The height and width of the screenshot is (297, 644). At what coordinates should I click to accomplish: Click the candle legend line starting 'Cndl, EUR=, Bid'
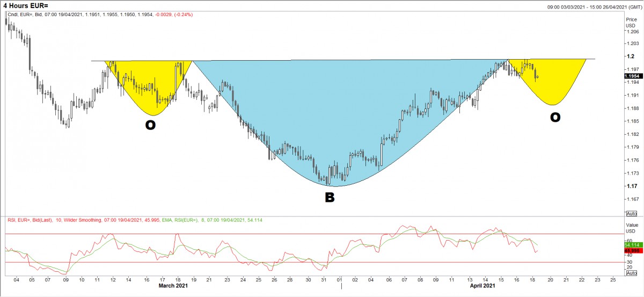coord(100,15)
